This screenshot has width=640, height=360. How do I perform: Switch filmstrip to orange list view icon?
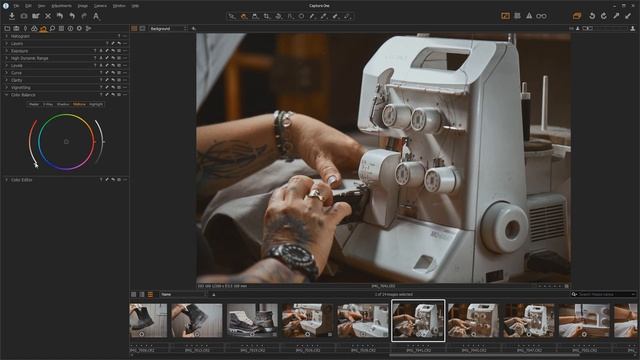[x=150, y=294]
